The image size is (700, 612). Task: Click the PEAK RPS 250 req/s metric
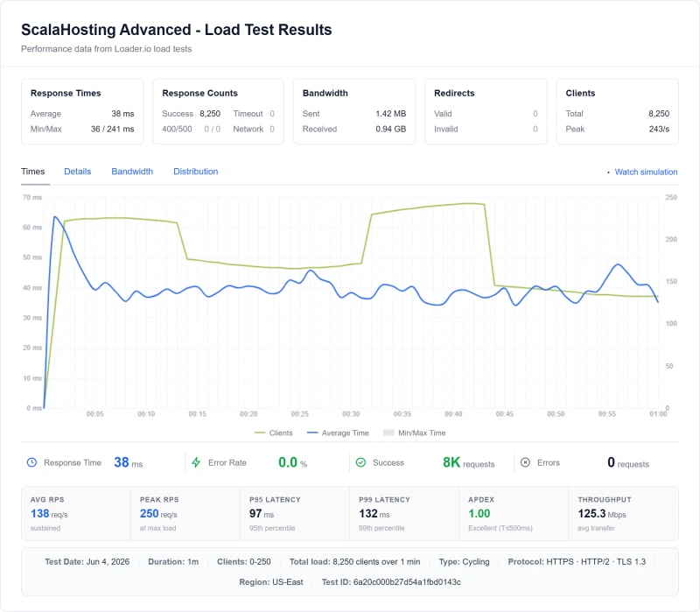[158, 514]
